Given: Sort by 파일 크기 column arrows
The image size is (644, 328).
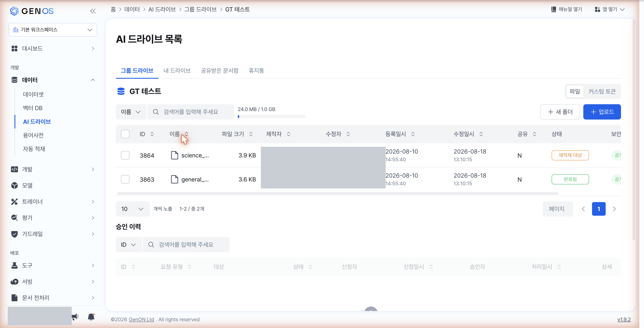Looking at the screenshot, I should coord(251,134).
